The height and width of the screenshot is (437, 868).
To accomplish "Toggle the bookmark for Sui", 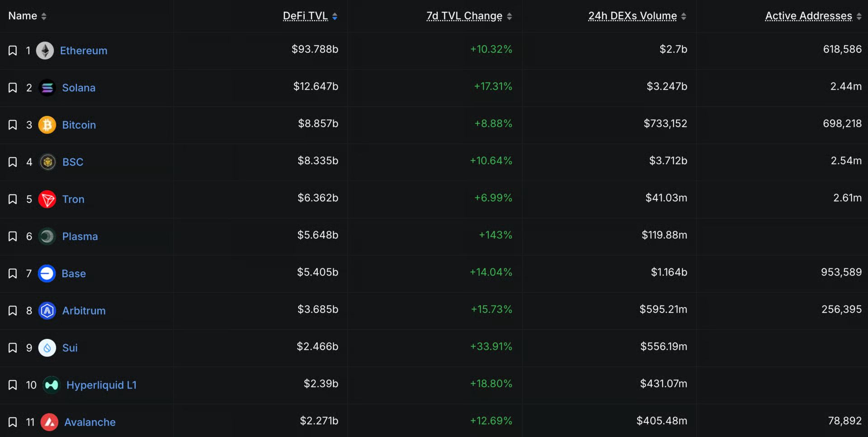I will click(x=13, y=348).
